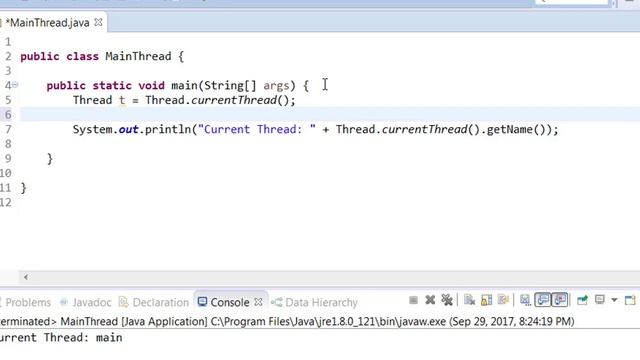Click the horizontal scrollbar left arrow
This screenshot has width=640, height=360.
coord(26,277)
